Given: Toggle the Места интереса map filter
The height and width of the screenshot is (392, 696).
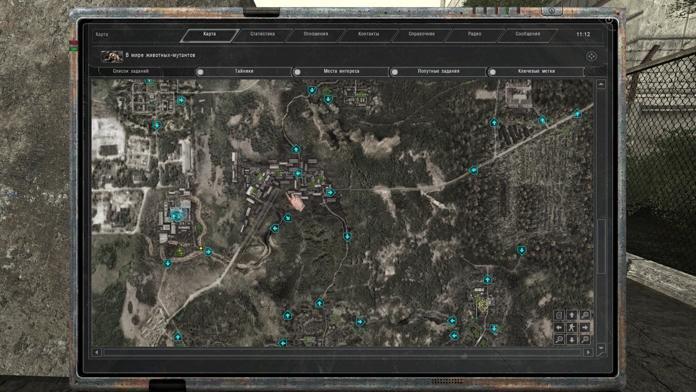Looking at the screenshot, I should pyautogui.click(x=297, y=71).
